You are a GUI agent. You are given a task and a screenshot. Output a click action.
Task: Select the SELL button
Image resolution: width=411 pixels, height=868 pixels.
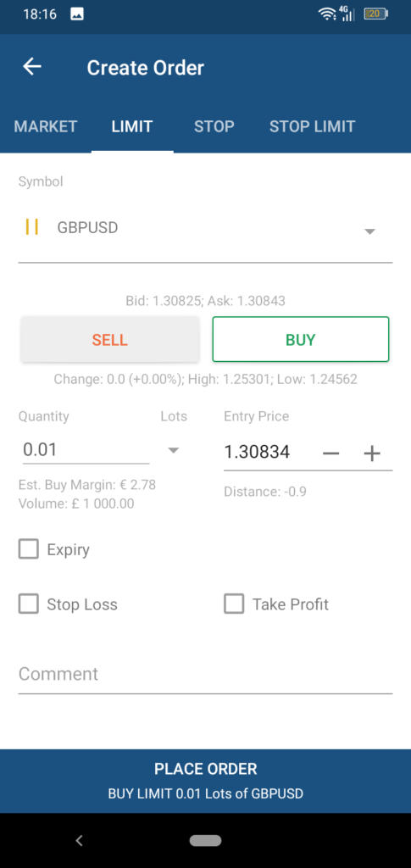point(110,339)
